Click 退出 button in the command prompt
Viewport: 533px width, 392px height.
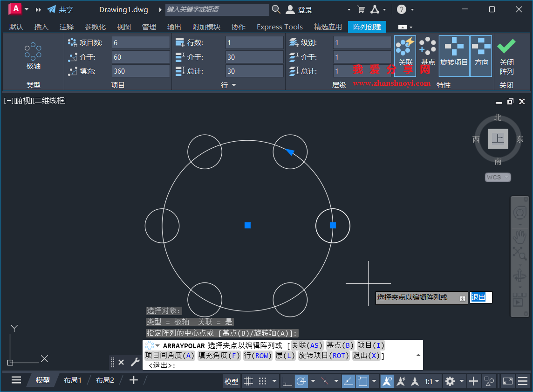[x=479, y=297]
